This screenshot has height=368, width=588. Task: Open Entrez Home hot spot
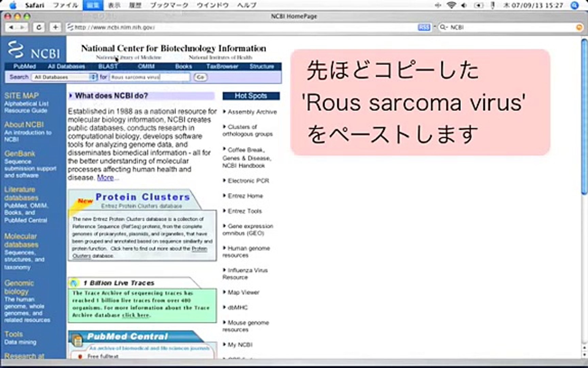coord(245,196)
